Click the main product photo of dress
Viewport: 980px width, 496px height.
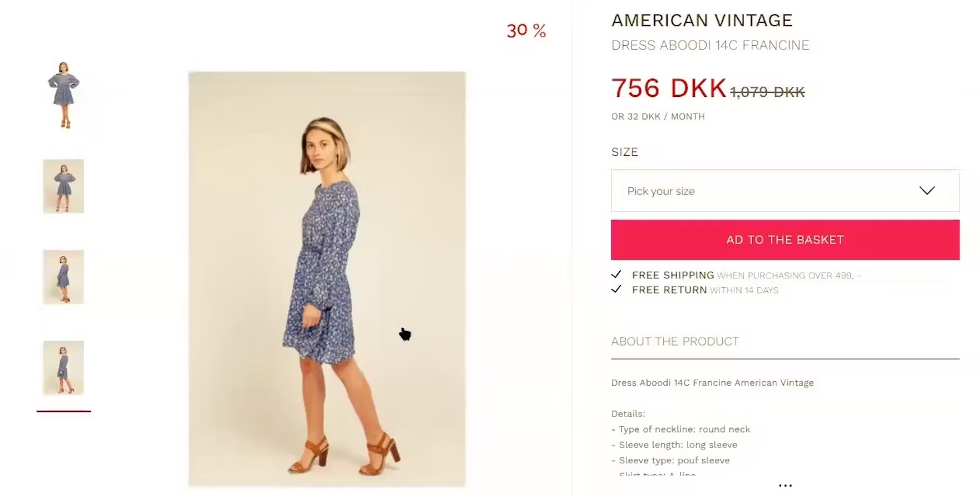(x=327, y=279)
